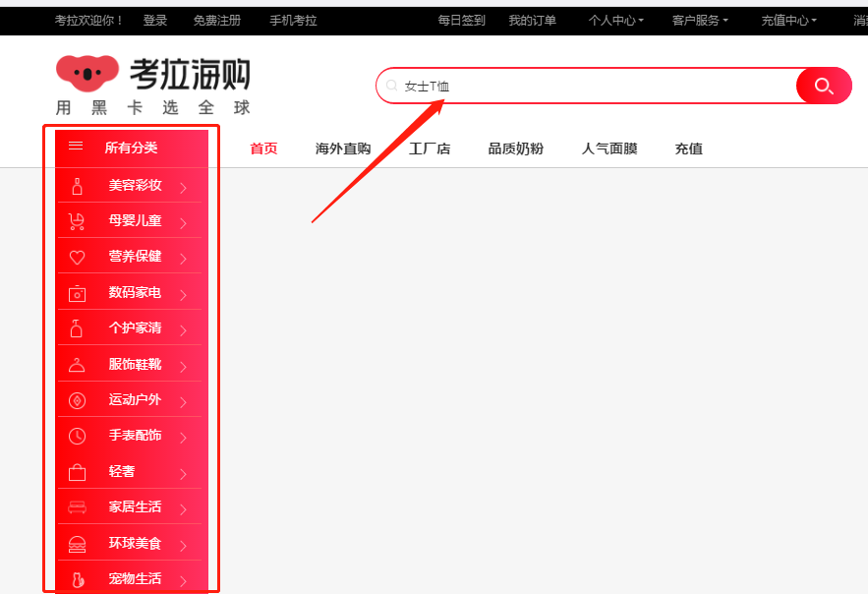Click the pump bottle icon for 个护家清
Viewport: 868px width, 594px height.
(77, 328)
